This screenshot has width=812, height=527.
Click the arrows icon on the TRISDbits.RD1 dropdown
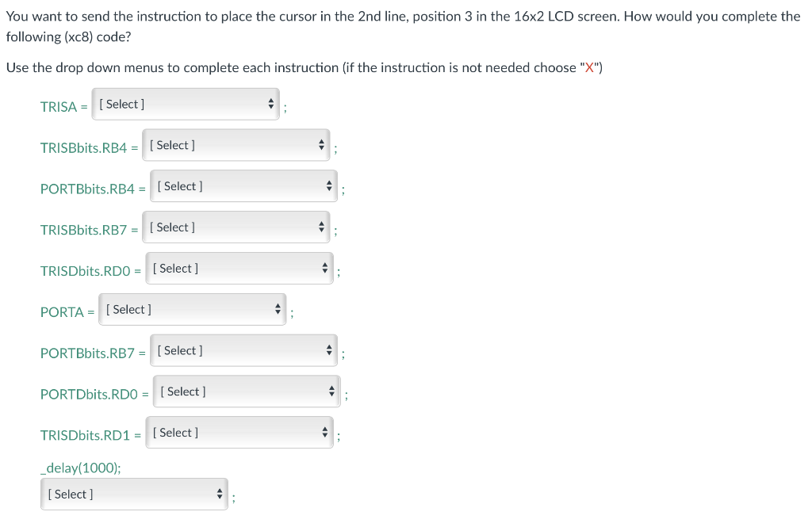point(325,432)
